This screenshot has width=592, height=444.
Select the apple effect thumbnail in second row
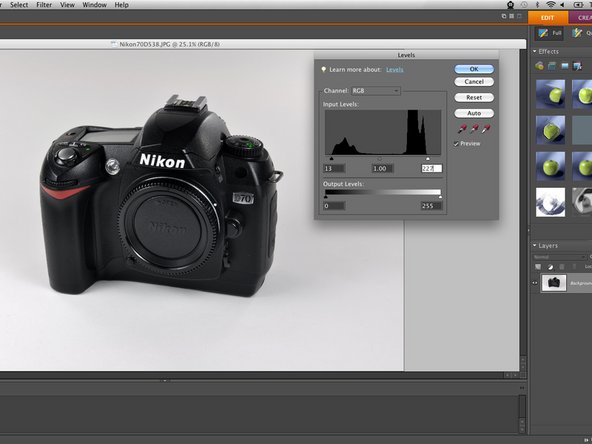[550, 130]
